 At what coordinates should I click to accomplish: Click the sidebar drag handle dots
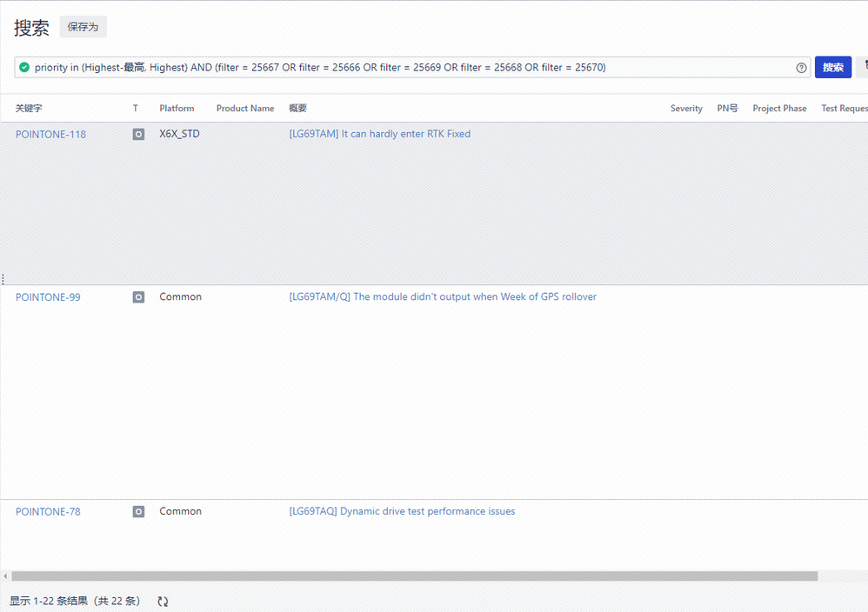[x=3, y=279]
